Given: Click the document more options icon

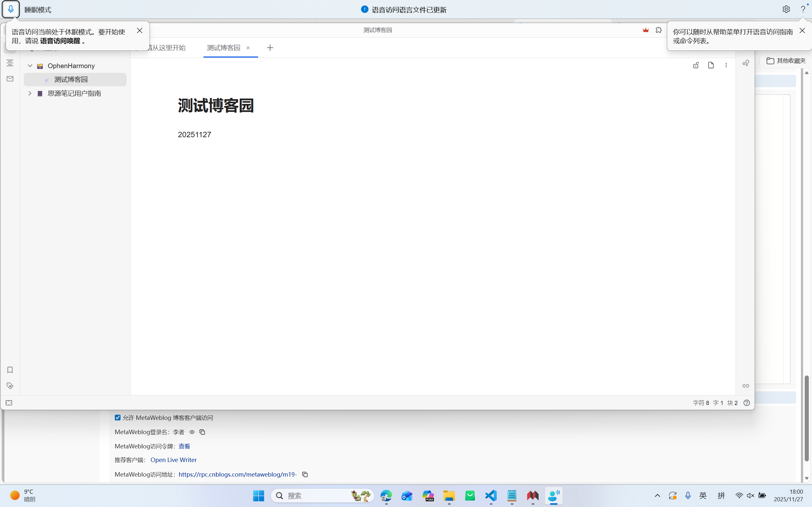Looking at the screenshot, I should point(726,65).
